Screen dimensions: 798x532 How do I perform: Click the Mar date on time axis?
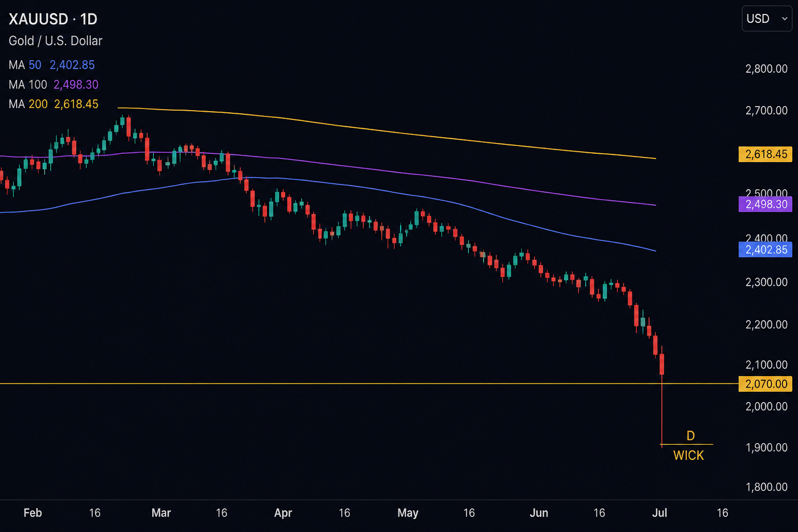[x=161, y=513]
